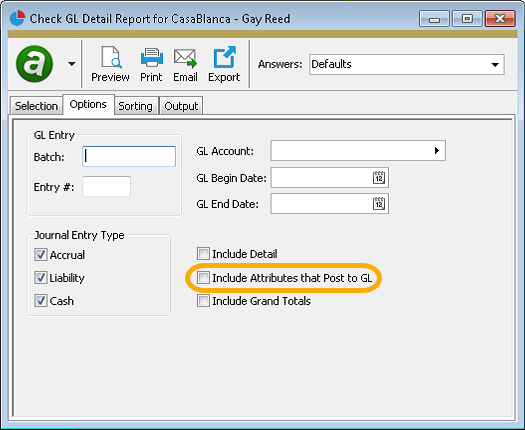Image resolution: width=525 pixels, height=430 pixels.
Task: Open calendar picker for GL End Date
Action: [379, 204]
